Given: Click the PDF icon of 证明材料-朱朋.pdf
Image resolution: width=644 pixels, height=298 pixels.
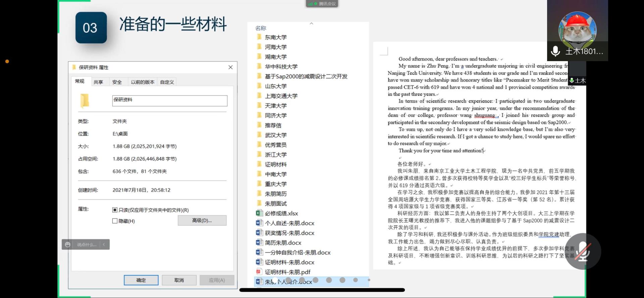Looking at the screenshot, I should (x=259, y=272).
